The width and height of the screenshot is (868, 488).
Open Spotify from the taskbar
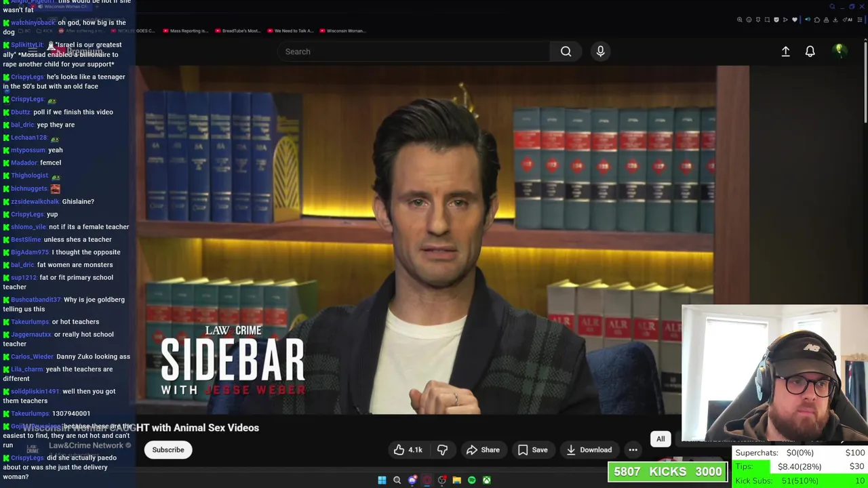point(472,480)
